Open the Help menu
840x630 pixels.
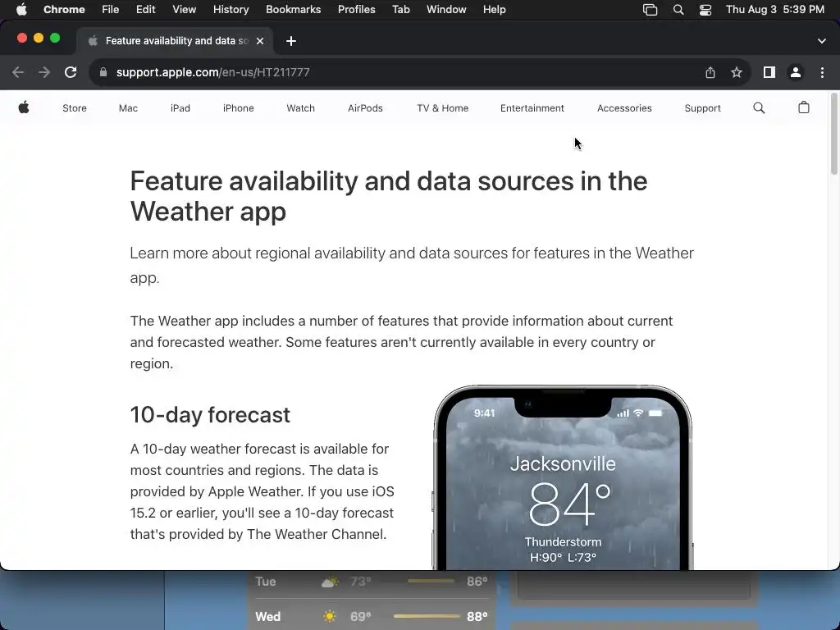pos(494,10)
